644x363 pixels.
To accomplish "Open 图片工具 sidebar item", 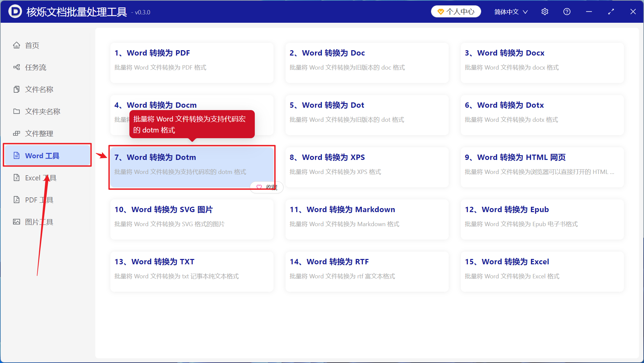I will pyautogui.click(x=47, y=222).
